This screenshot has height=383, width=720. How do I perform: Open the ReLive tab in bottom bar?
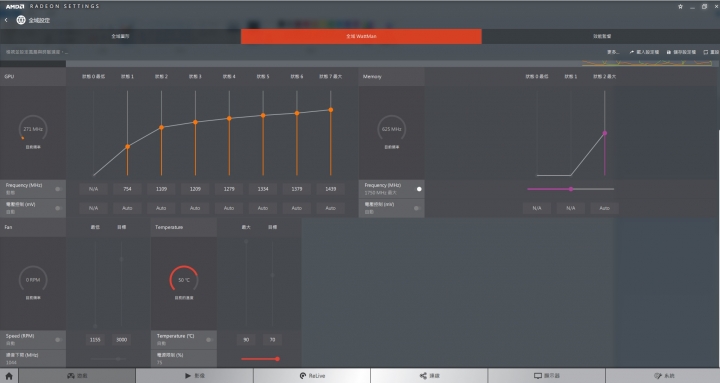[312, 376]
